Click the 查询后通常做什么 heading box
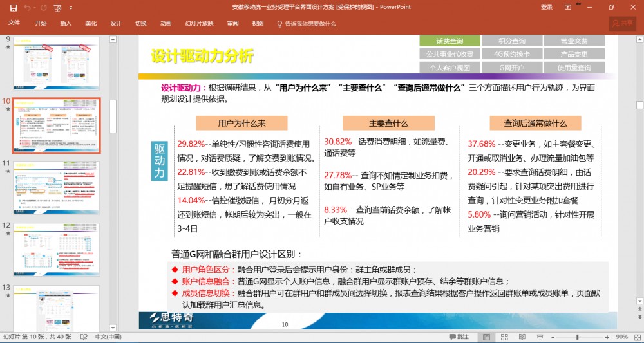 (x=535, y=123)
